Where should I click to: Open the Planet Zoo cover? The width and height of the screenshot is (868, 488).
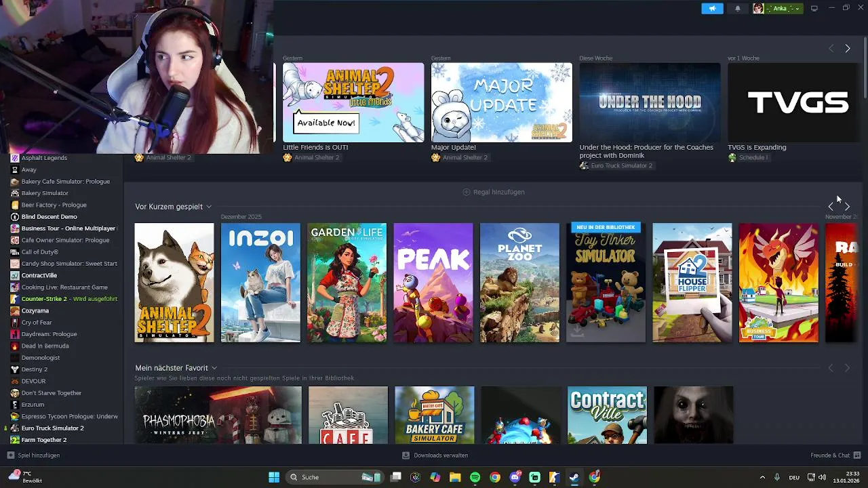pos(519,283)
